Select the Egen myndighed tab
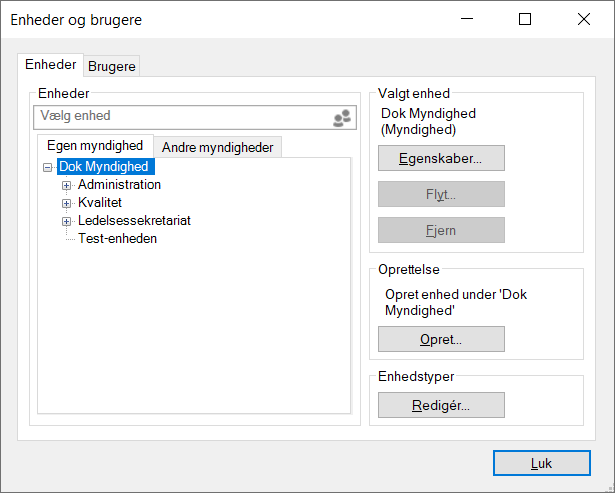This screenshot has height=493, width=615. click(95, 146)
